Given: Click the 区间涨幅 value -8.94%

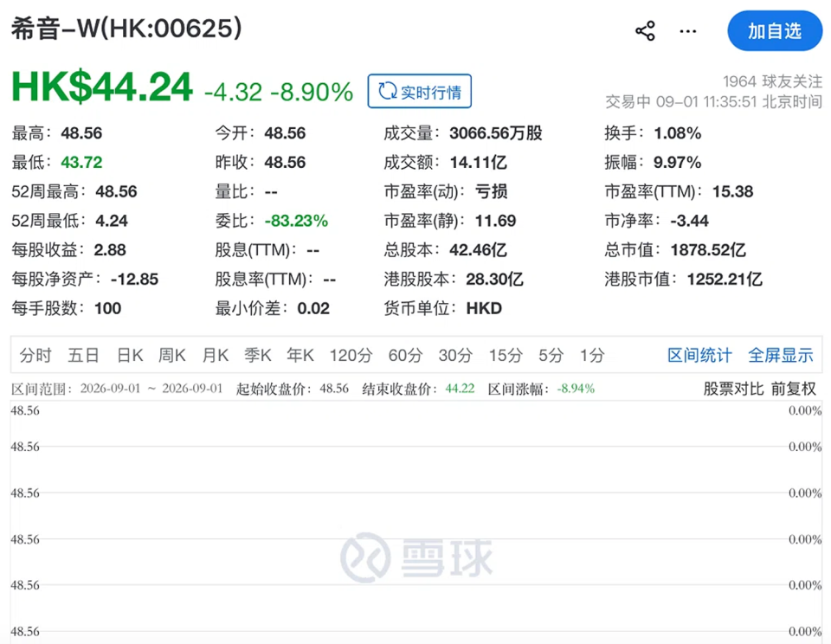Looking at the screenshot, I should 576,389.
